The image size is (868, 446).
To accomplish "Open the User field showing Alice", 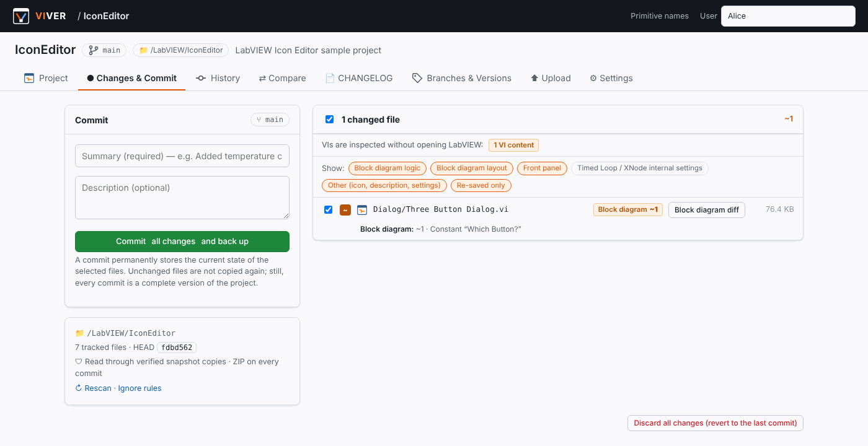I will [788, 16].
